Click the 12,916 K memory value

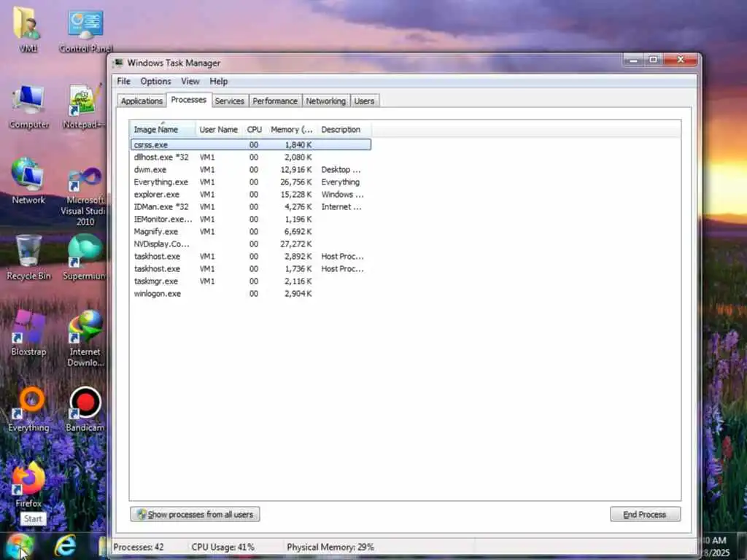(x=296, y=169)
